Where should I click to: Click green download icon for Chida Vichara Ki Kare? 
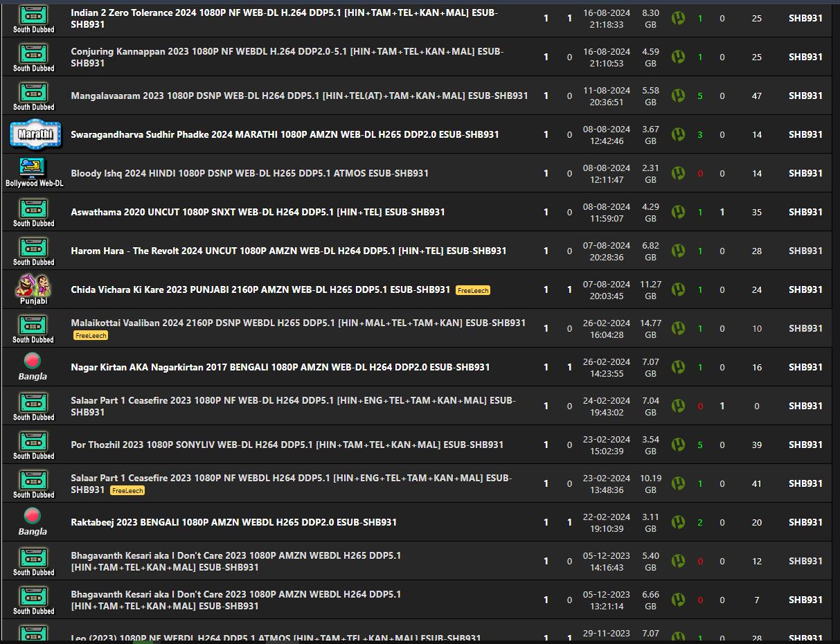click(678, 289)
